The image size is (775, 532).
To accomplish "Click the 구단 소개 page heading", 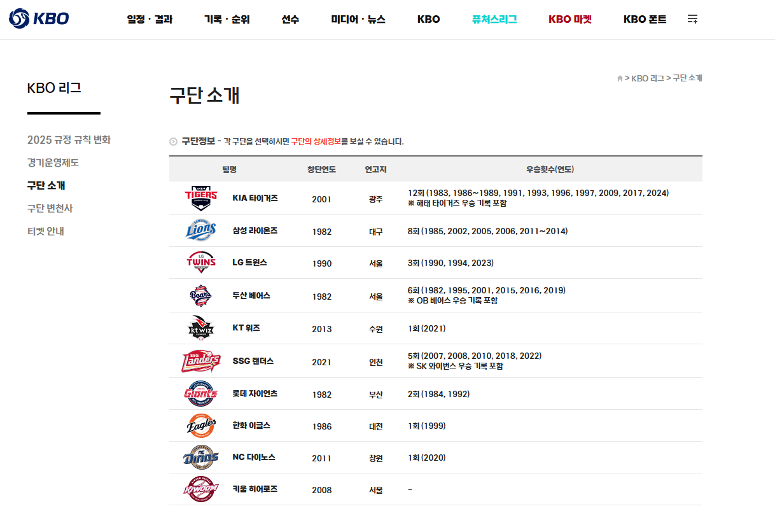I will (x=204, y=95).
